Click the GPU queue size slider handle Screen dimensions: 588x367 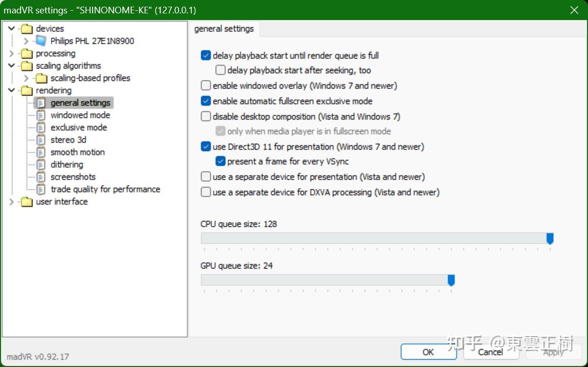pos(451,280)
